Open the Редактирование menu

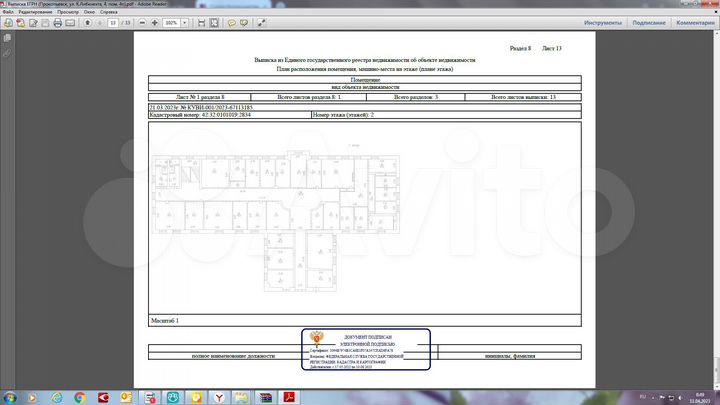[35, 11]
